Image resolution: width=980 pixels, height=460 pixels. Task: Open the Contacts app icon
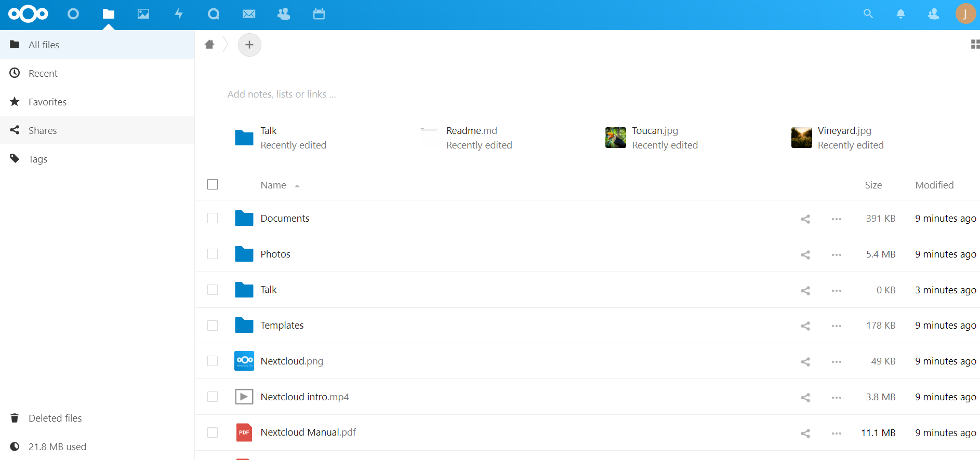(284, 14)
